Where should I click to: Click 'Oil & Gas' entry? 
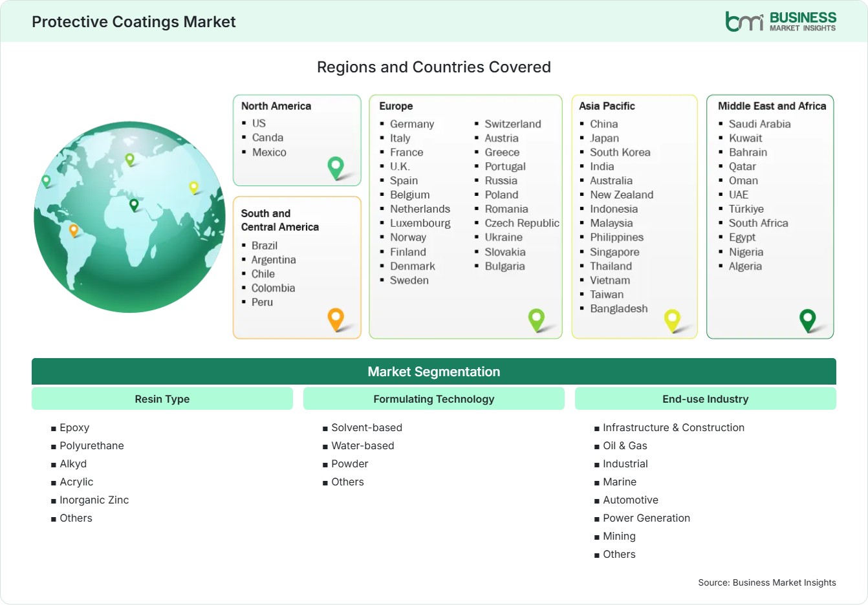625,446
